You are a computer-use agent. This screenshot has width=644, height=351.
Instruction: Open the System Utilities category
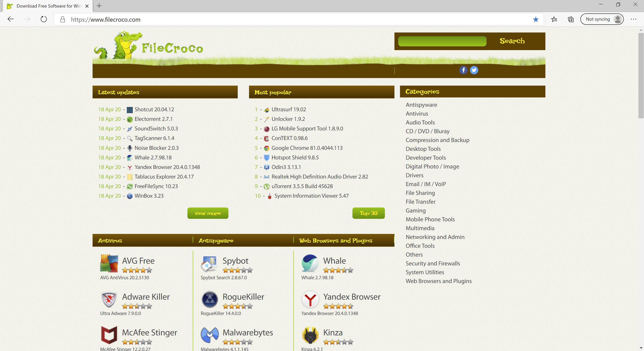point(425,272)
